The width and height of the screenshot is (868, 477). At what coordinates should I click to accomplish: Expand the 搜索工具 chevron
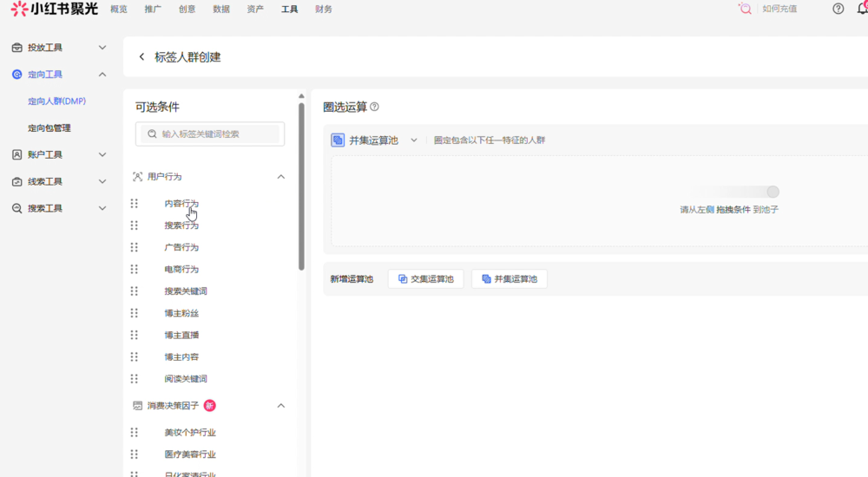102,208
